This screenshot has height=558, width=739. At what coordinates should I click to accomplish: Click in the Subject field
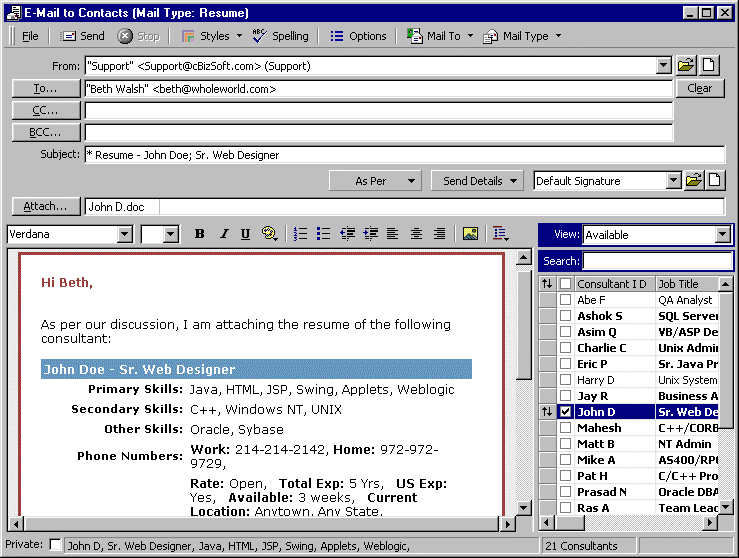click(x=404, y=155)
